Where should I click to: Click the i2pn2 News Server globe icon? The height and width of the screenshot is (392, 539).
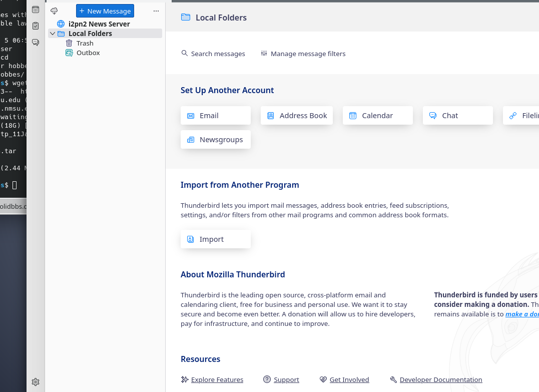click(61, 24)
